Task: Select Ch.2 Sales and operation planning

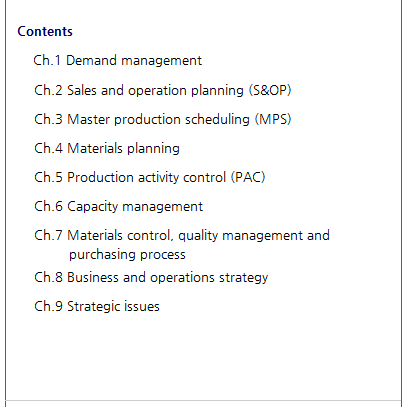Action: (163, 90)
